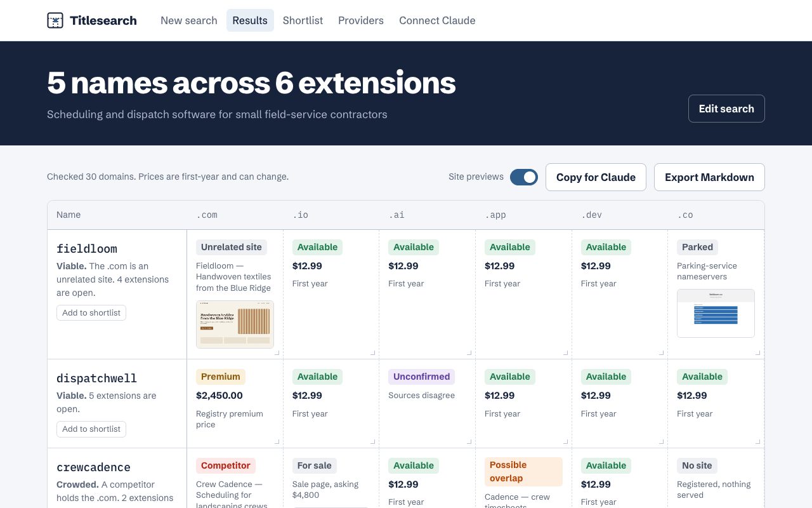Image resolution: width=812 pixels, height=508 pixels.
Task: Add dispatchwell to the shortlist
Action: pyautogui.click(x=91, y=429)
